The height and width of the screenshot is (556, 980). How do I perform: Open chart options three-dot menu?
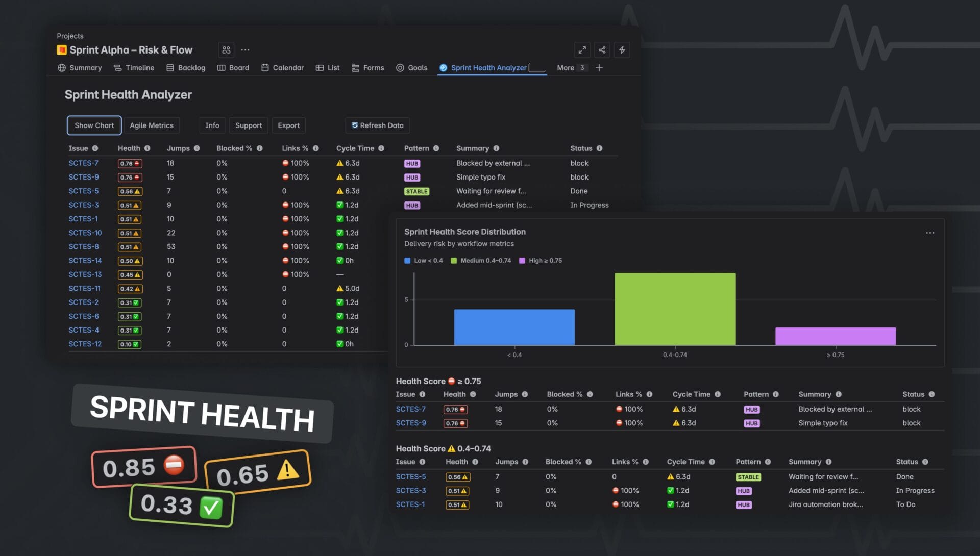(x=930, y=233)
